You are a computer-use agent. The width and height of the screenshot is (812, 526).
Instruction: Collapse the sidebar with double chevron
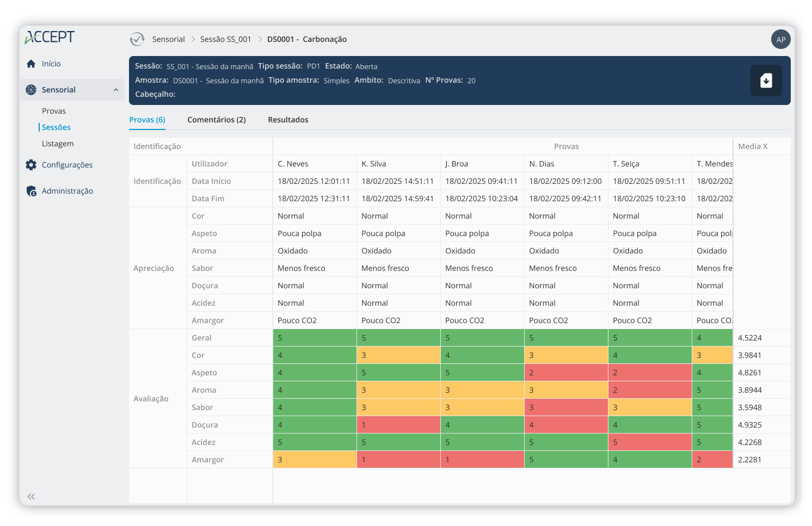pyautogui.click(x=31, y=497)
